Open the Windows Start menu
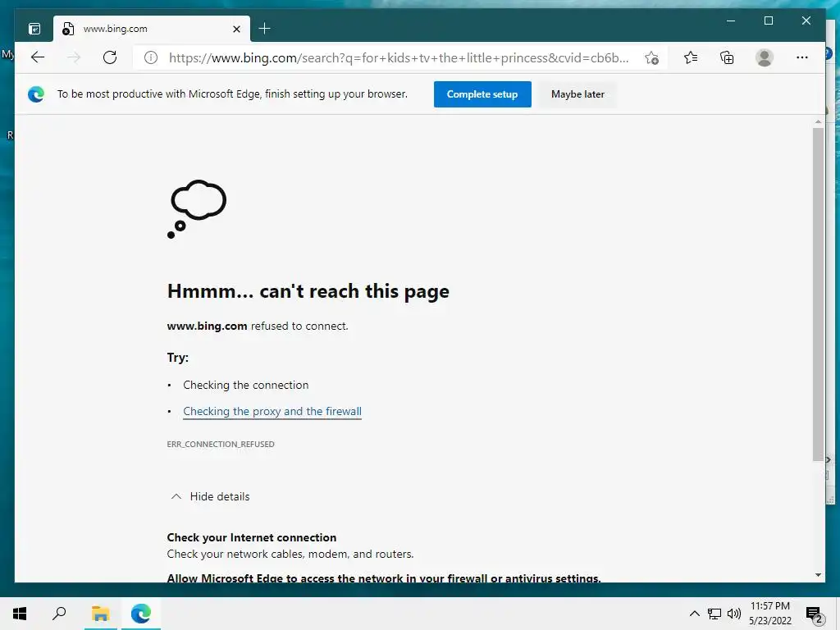Viewport: 840px width, 630px height. pyautogui.click(x=20, y=614)
